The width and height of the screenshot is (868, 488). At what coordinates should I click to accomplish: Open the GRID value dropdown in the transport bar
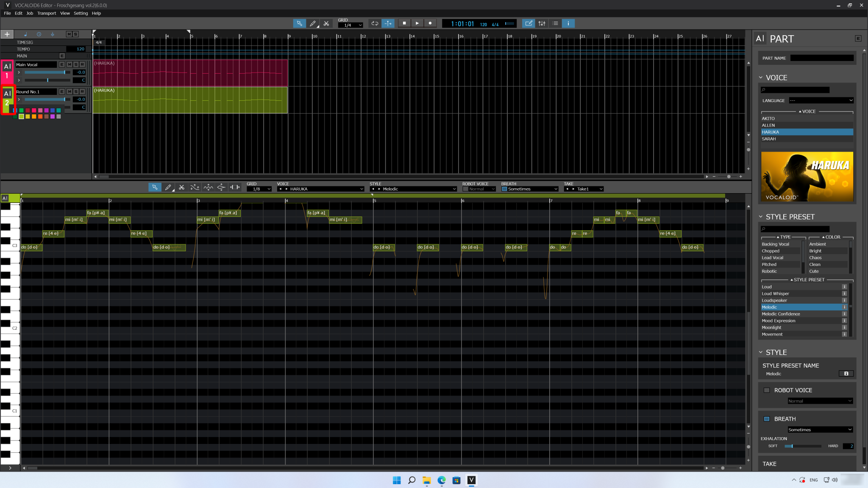(x=351, y=25)
